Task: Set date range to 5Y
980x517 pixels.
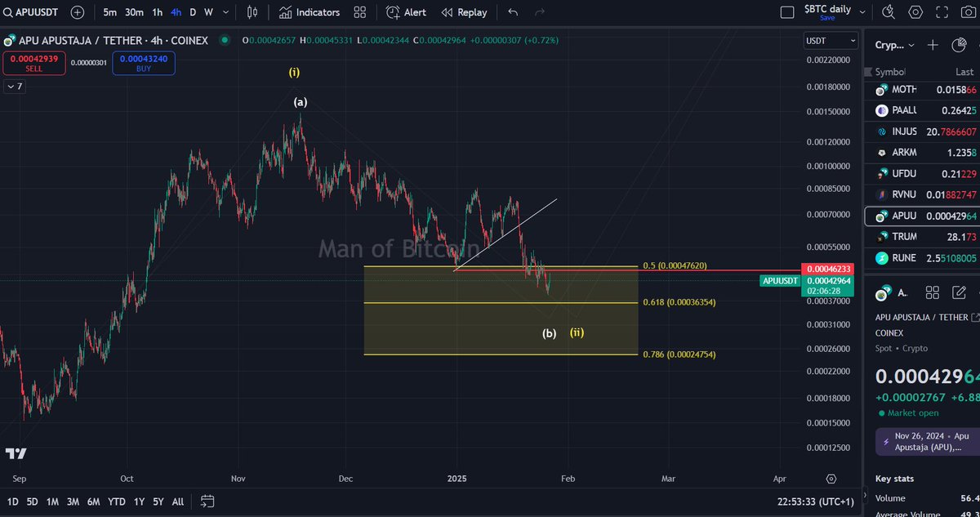Action: tap(158, 501)
